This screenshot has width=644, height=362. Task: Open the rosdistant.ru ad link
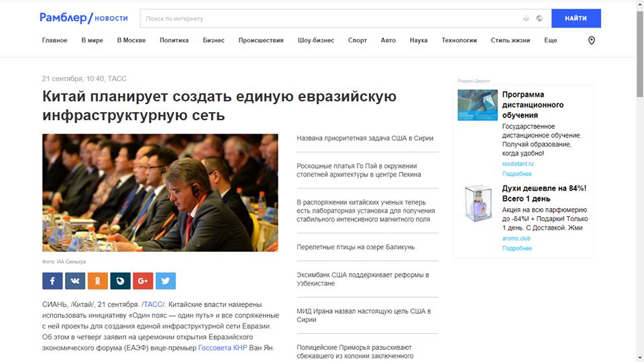(518, 164)
